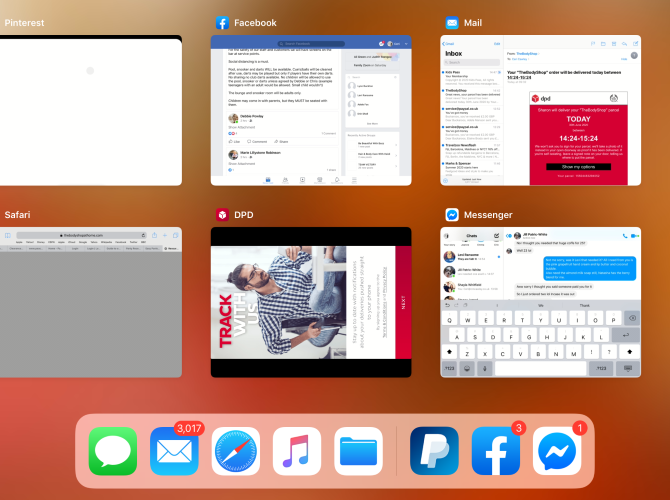The image size is (670, 500).
Task: Click Show my options button in email
Action: (578, 167)
